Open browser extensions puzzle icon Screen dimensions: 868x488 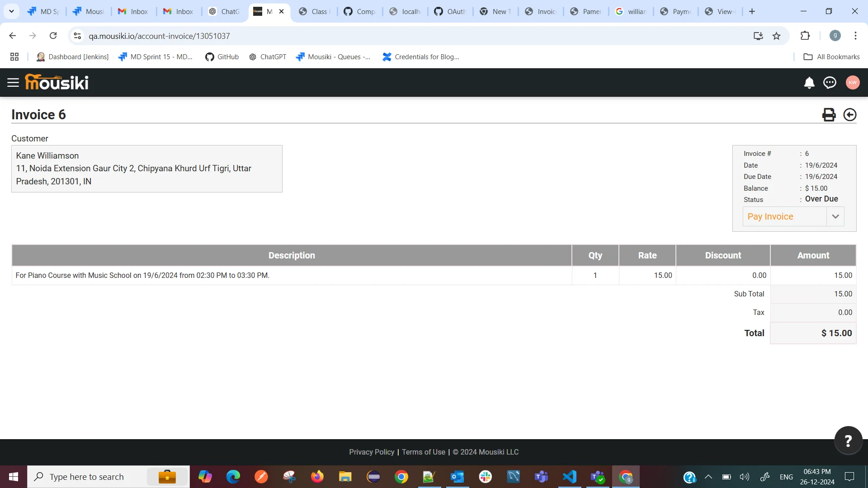(x=805, y=36)
